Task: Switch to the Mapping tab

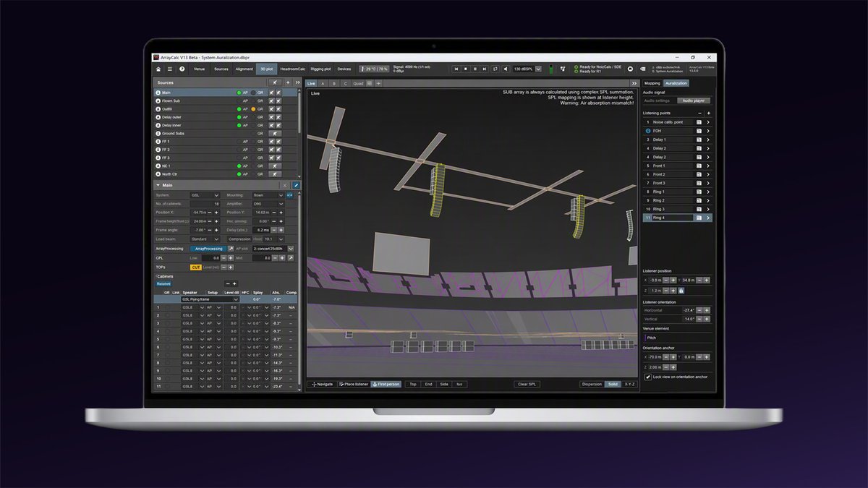Action: (652, 83)
